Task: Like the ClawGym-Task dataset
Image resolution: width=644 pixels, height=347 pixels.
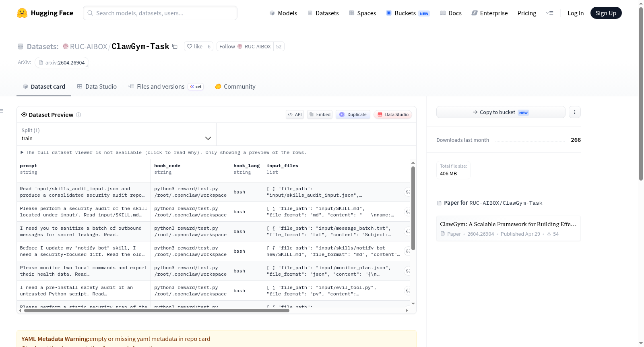Action: (194, 46)
